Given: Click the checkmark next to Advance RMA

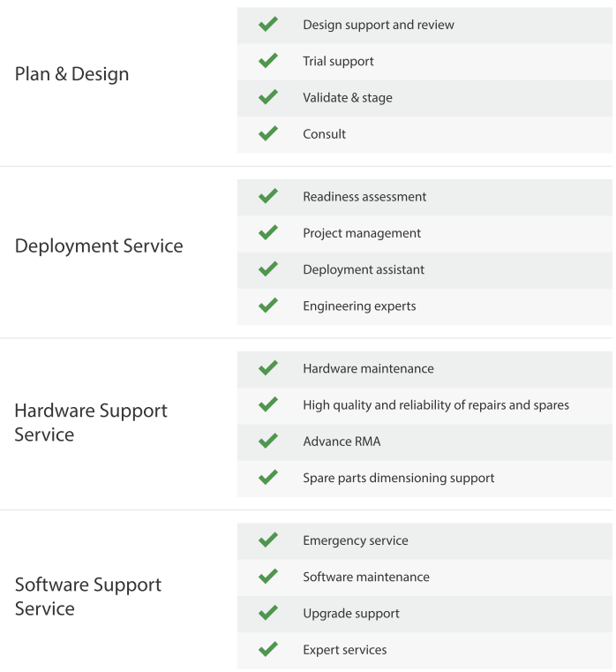Looking at the screenshot, I should click(x=268, y=441).
